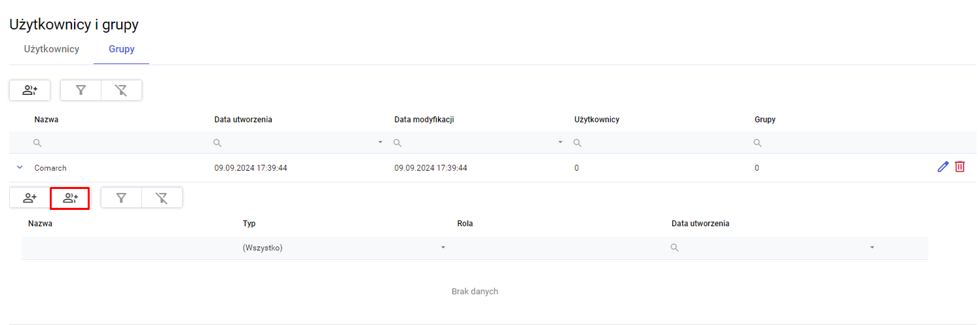Add single user to Comarch group
Viewport: 980px width, 325px height.
pos(30,197)
